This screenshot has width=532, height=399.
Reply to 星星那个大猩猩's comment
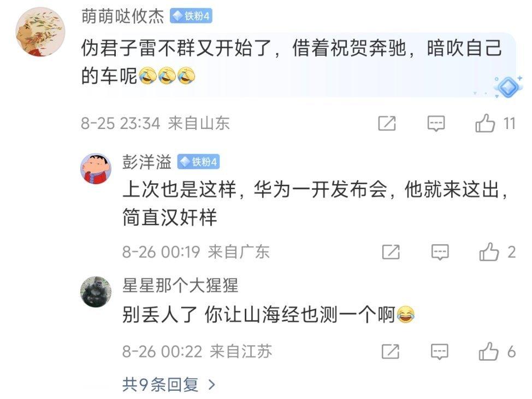tap(440, 351)
